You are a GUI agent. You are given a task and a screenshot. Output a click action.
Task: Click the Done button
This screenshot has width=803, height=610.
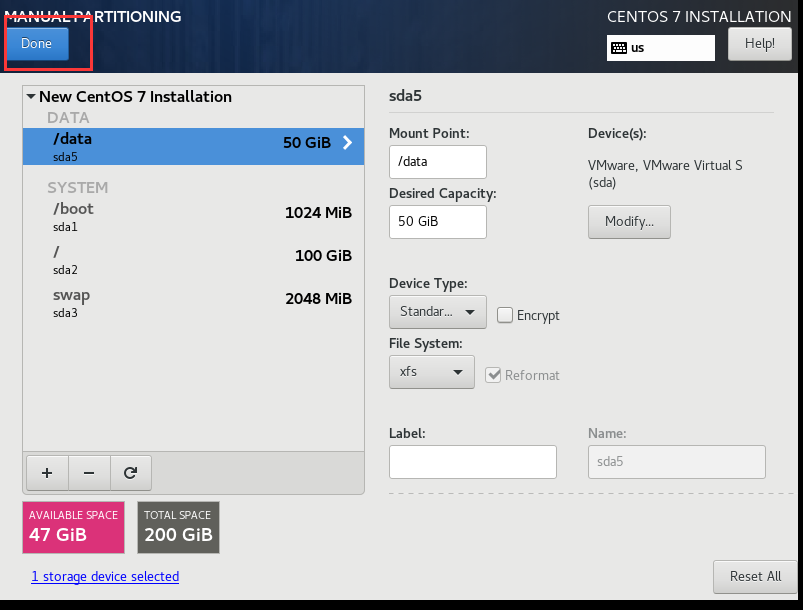coord(36,44)
